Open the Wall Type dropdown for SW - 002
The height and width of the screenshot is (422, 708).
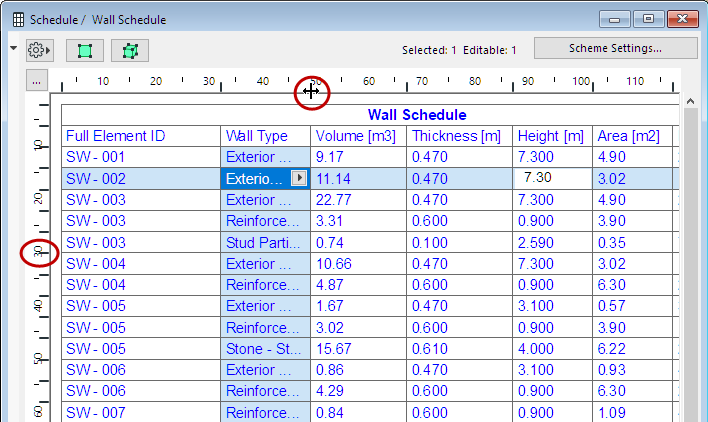coord(299,178)
